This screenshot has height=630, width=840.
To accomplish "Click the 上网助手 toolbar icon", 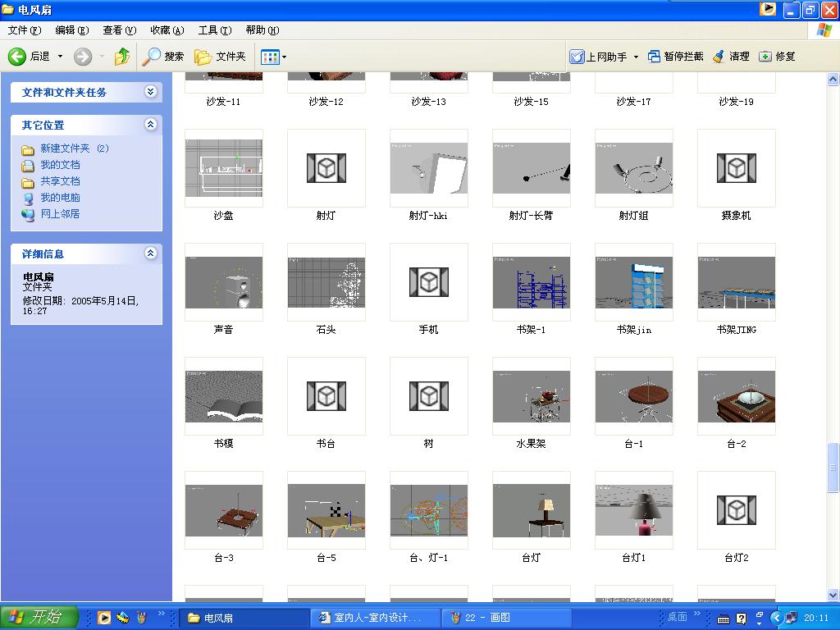I will 577,57.
